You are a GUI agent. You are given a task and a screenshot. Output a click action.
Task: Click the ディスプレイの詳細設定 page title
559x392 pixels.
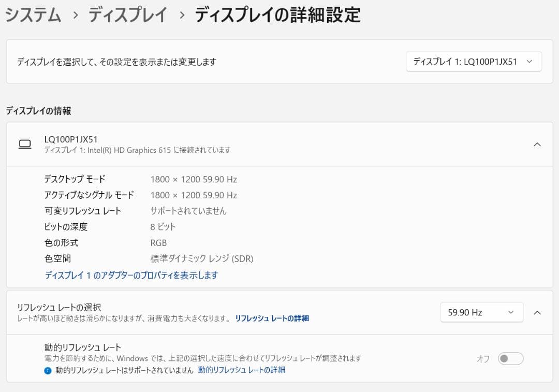[x=276, y=16]
